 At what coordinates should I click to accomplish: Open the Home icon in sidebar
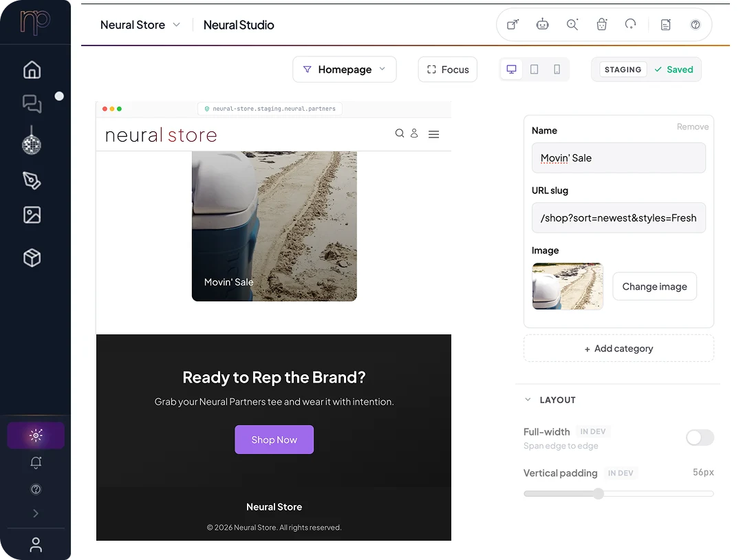(x=32, y=69)
